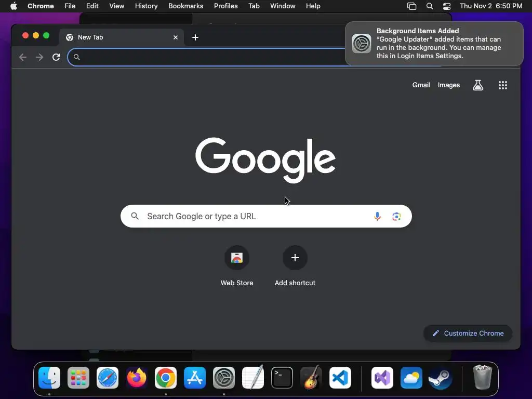
Task: Open Search Labs flask icon
Action: click(x=478, y=85)
